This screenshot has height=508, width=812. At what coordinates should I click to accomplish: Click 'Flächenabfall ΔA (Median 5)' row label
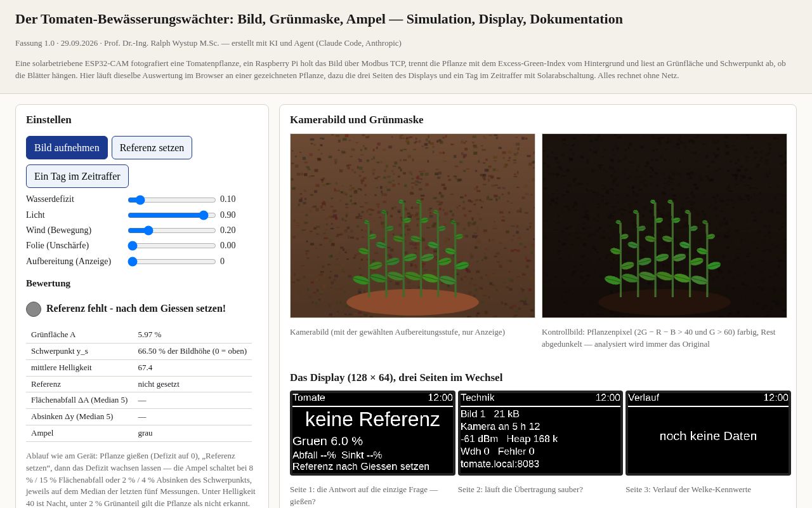point(79,400)
